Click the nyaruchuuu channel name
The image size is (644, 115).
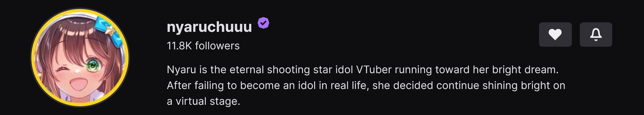coord(209,27)
